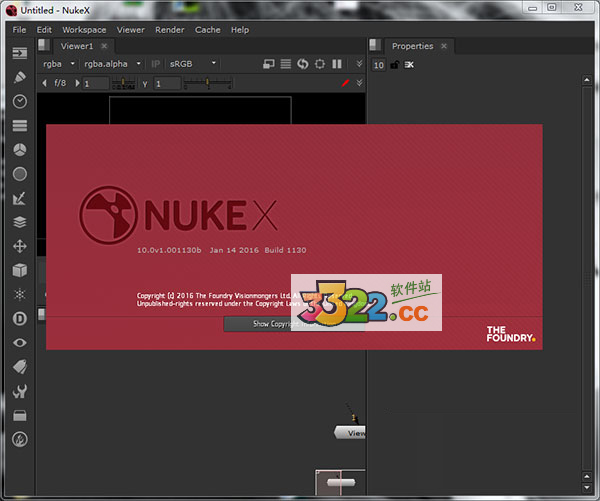Open the Workspace menu
The image size is (600, 501).
point(84,30)
